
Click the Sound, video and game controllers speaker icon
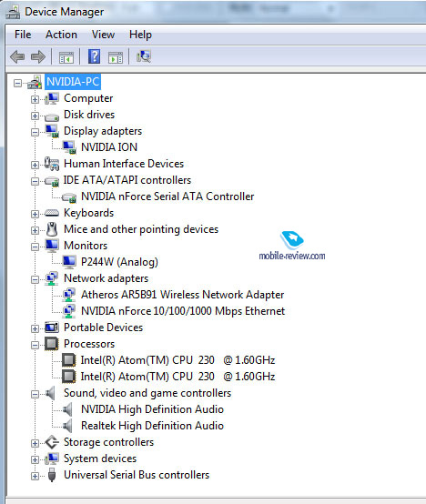50,393
